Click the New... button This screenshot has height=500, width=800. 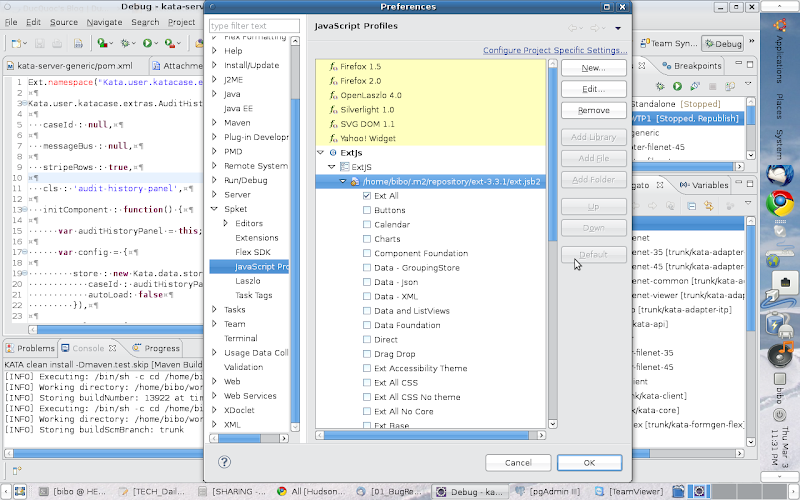pyautogui.click(x=593, y=68)
